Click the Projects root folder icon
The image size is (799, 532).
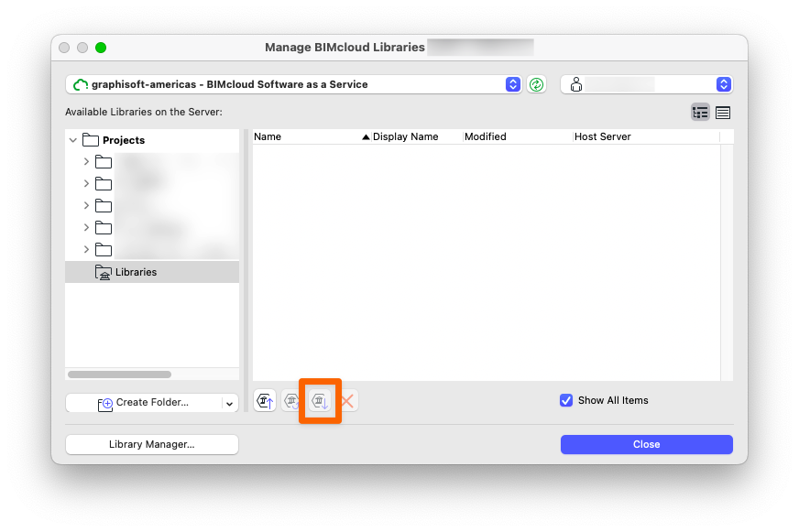[91, 140]
